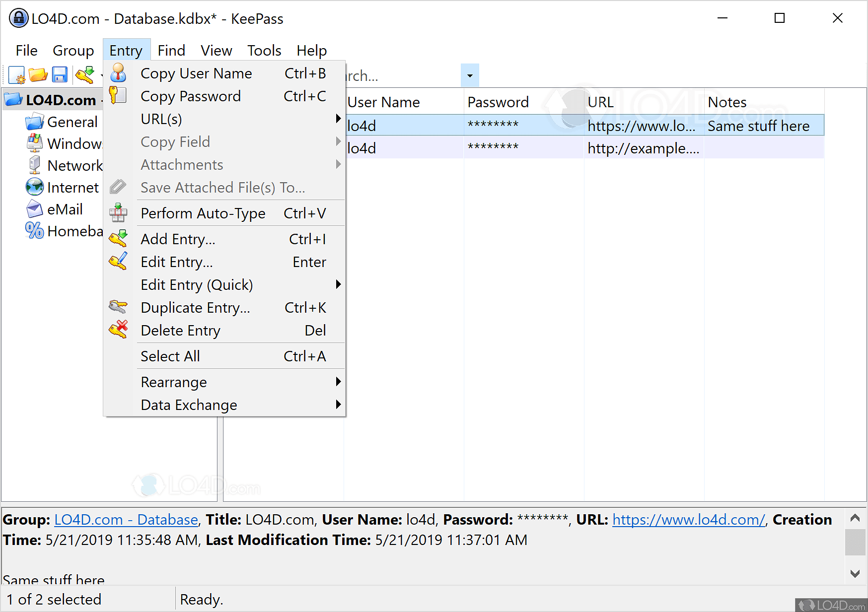Viewport: 868px width, 612px height.
Task: Click the Network group server icon
Action: pos(34,165)
